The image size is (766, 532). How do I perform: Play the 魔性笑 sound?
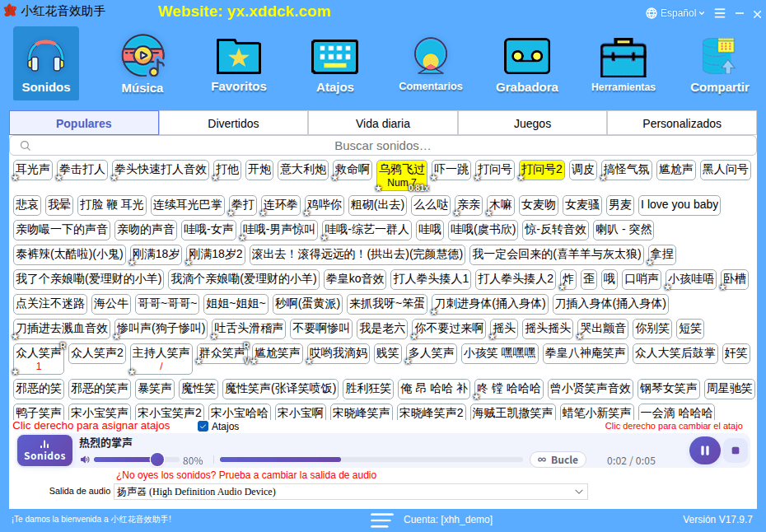[x=199, y=389]
